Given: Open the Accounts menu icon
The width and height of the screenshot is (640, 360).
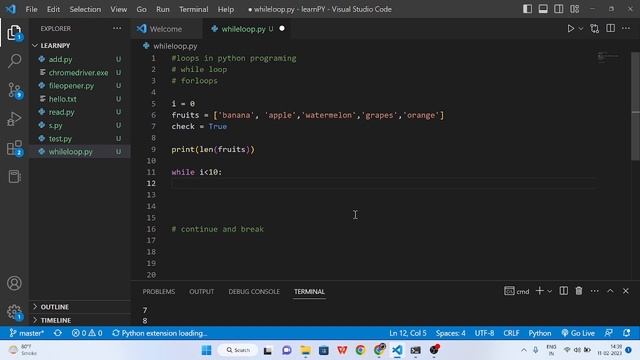Looking at the screenshot, I should coord(14,283).
